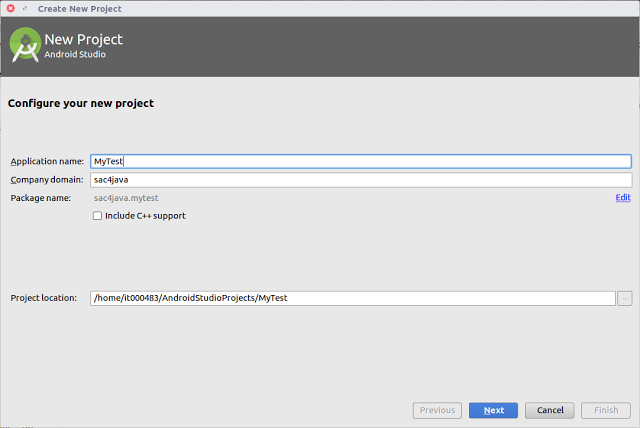This screenshot has width=640, height=428.
Task: Click the Include C++ support label text
Action: coord(145,215)
